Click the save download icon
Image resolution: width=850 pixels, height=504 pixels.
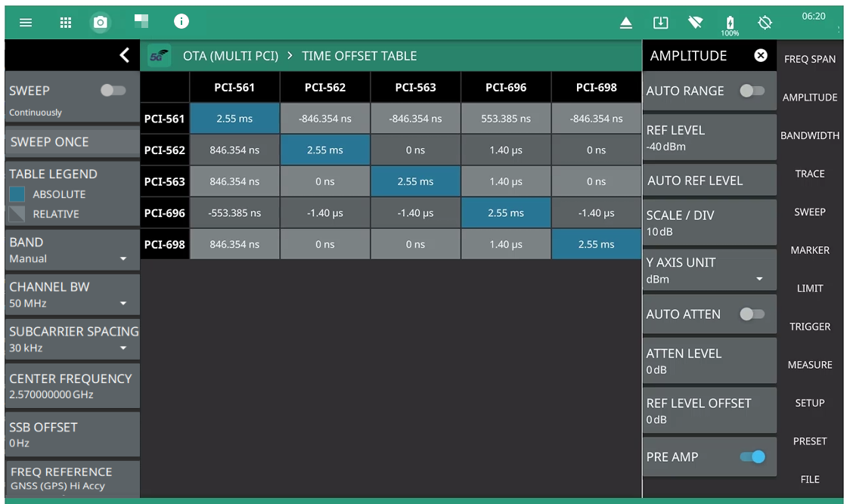click(x=660, y=23)
